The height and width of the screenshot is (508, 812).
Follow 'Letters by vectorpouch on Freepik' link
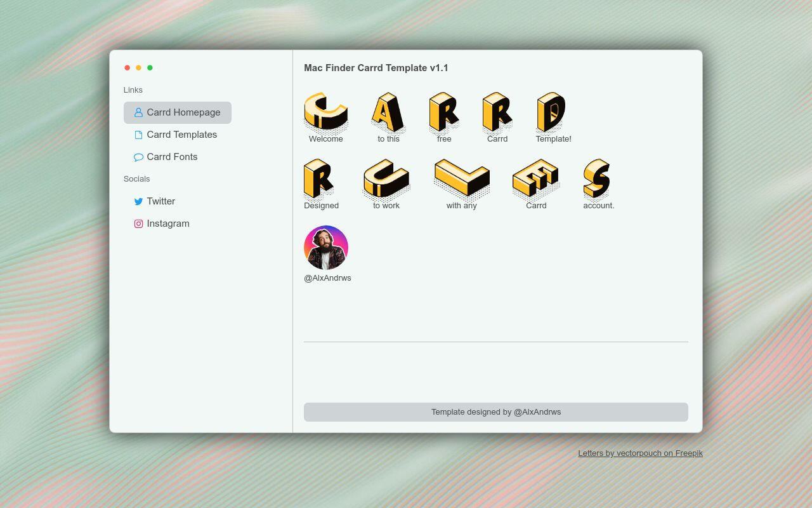click(640, 453)
